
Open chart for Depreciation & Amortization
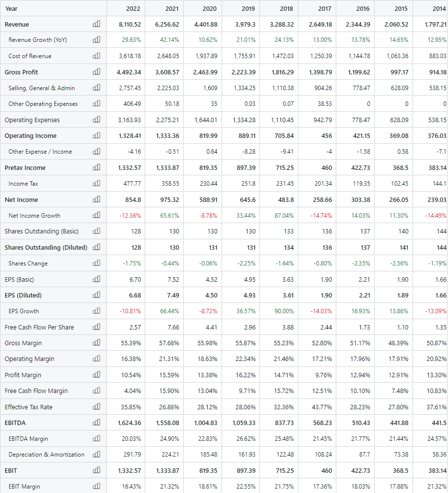pyautogui.click(x=96, y=454)
